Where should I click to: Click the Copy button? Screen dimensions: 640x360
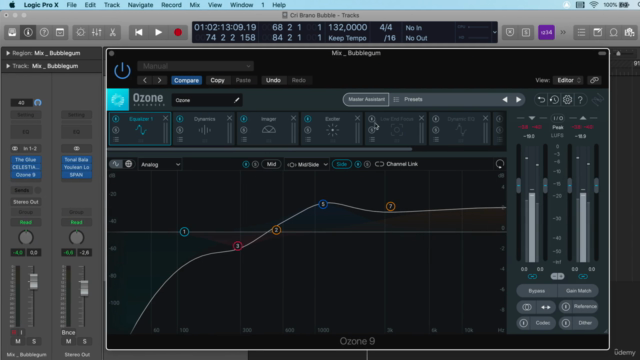point(218,80)
